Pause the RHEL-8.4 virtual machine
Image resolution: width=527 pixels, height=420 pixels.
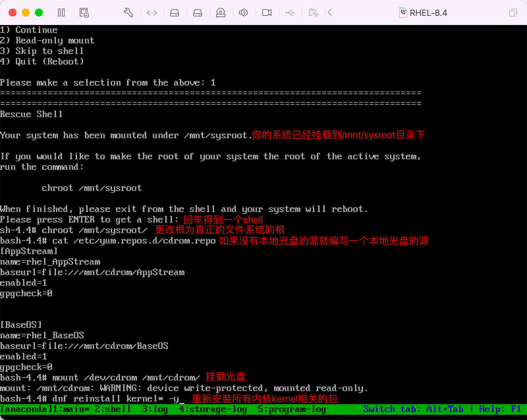pos(61,13)
